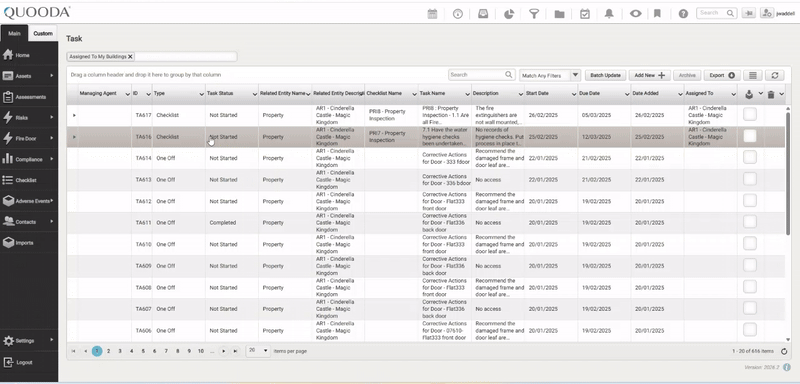Switch to the Main sidebar tab
This screenshot has height=384, width=800.
pyautogui.click(x=14, y=33)
